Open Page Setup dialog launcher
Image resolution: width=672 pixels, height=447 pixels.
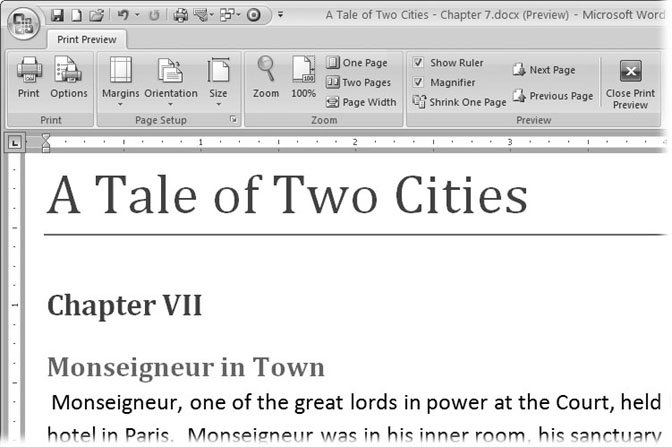pos(233,120)
